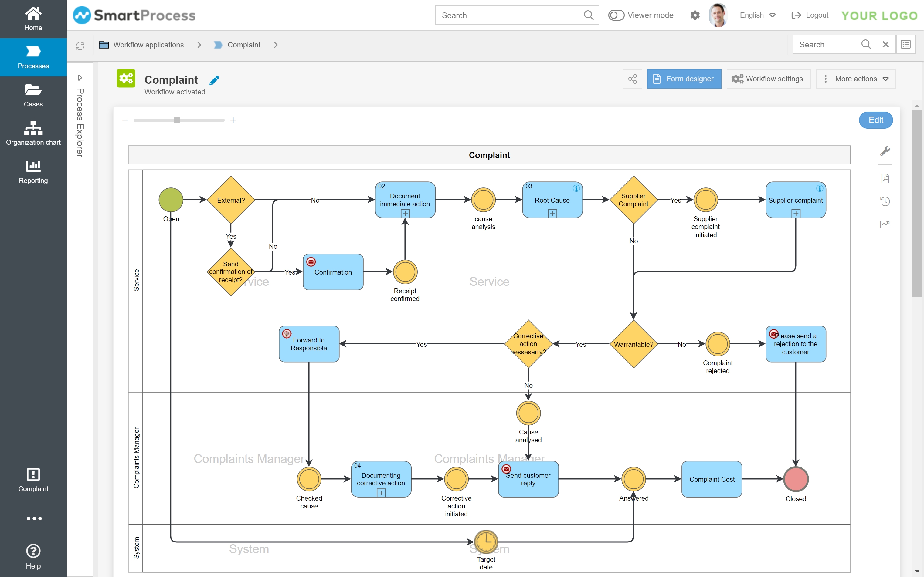Open the English language dropdown
The image size is (924, 577).
click(x=758, y=15)
